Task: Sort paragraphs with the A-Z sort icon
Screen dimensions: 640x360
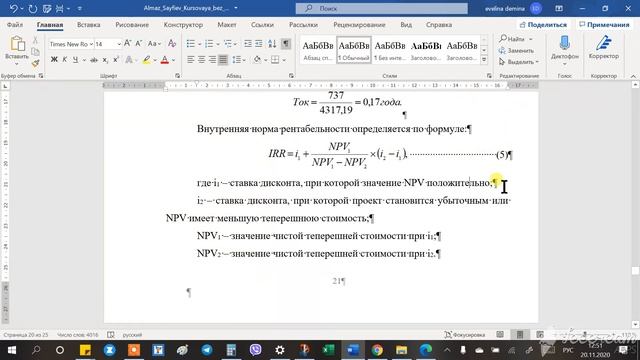Action: coord(272,44)
